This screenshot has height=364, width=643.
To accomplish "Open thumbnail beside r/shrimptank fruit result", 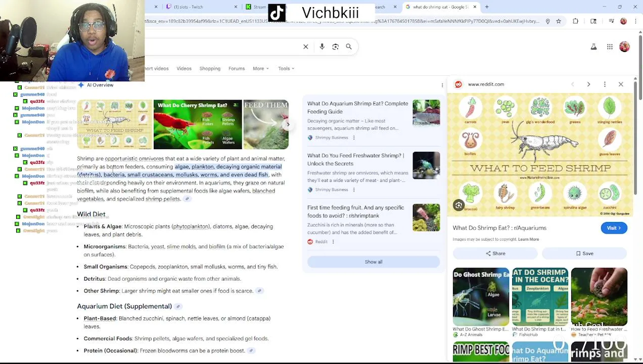I will tap(426, 217).
